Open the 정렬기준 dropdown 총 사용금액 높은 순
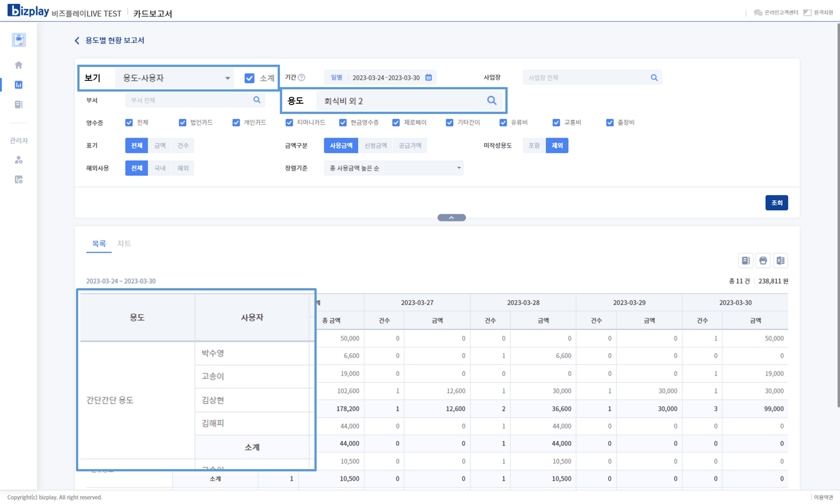This screenshot has height=504, width=840. click(394, 168)
